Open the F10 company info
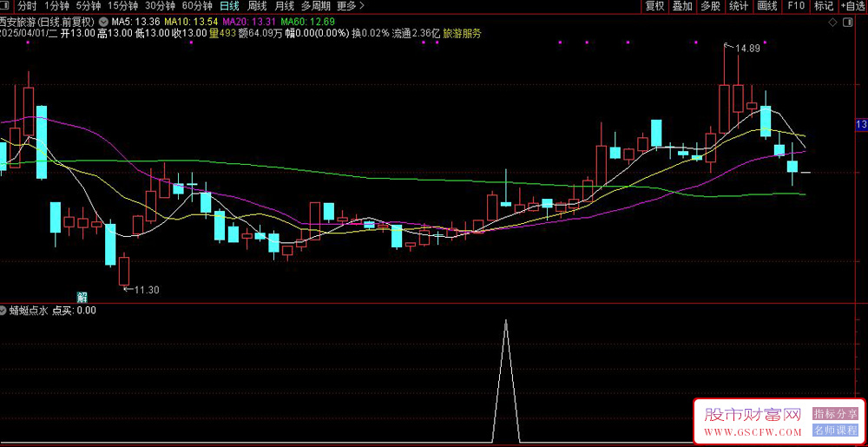 [x=796, y=6]
